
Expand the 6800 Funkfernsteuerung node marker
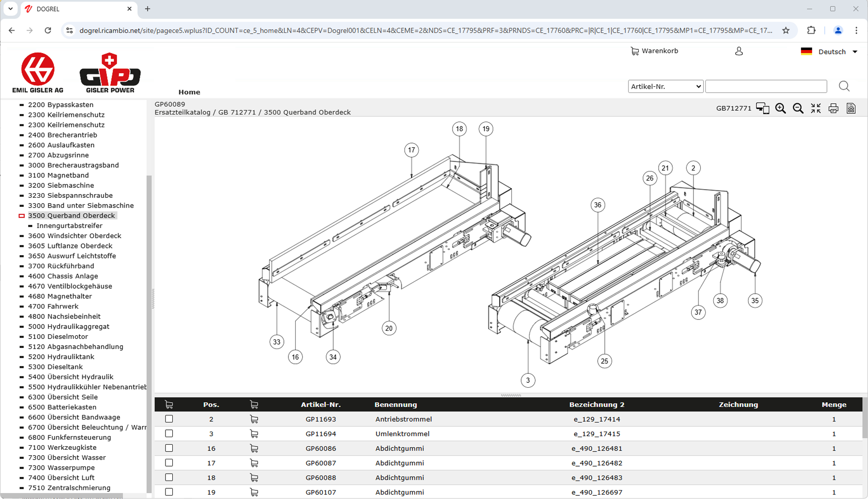(x=21, y=438)
